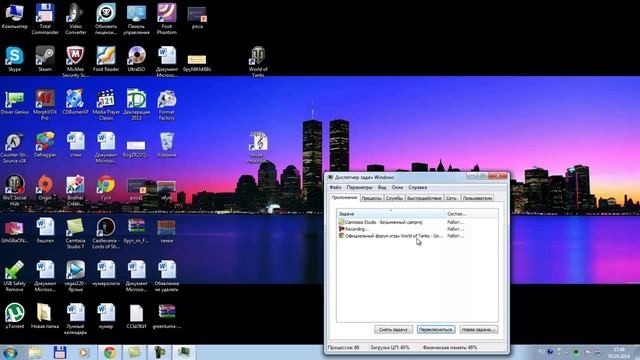640x360 pixels.
Task: Launch the Camtasia Studio 7 desktop shortcut
Action: click(x=76, y=233)
